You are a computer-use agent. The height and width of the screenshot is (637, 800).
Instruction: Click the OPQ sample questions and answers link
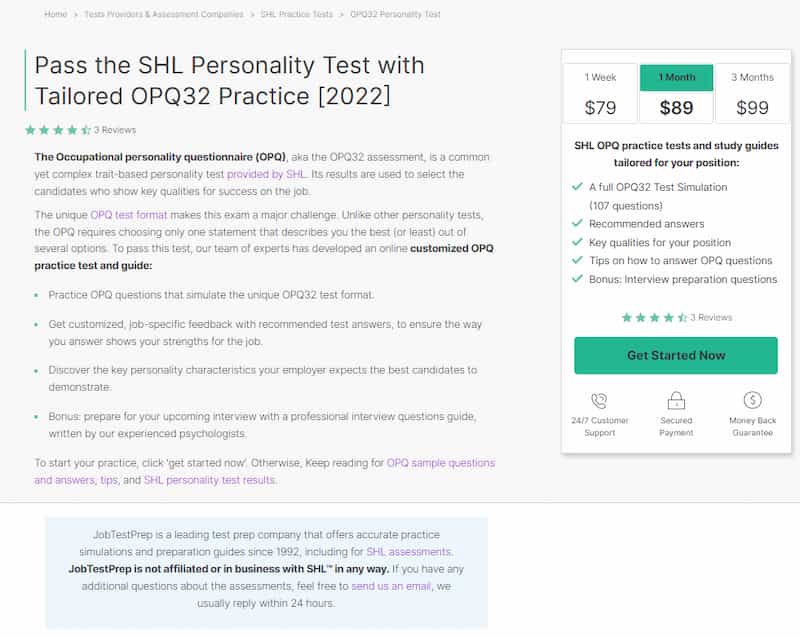tap(441, 463)
